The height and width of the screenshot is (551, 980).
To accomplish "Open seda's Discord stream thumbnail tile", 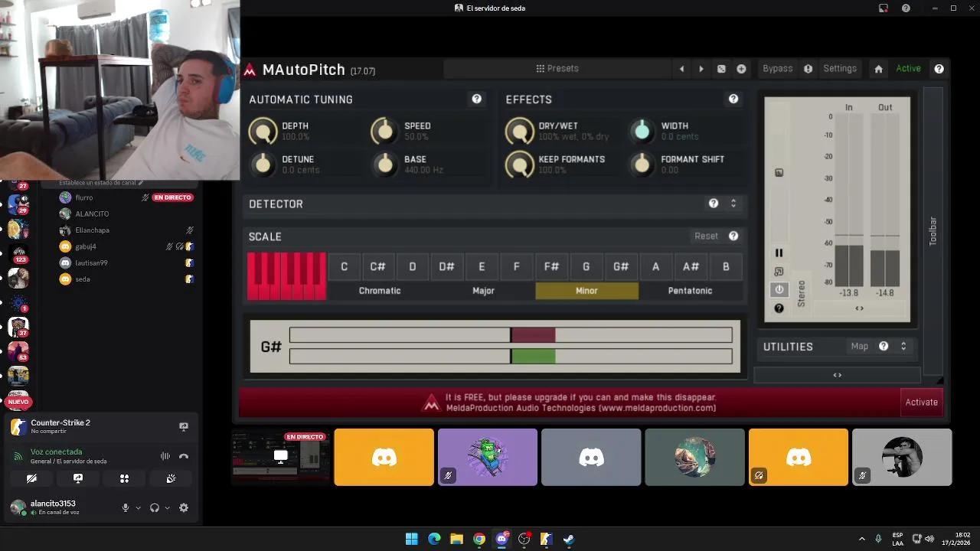I will click(x=281, y=457).
